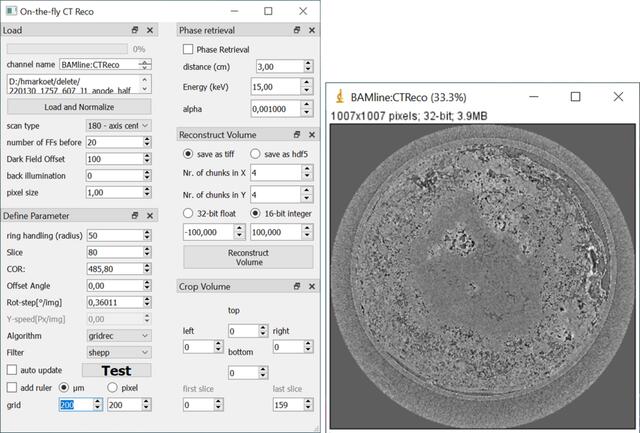This screenshot has width=640, height=433.
Task: Close the Crop Volume panel
Action: click(x=312, y=286)
